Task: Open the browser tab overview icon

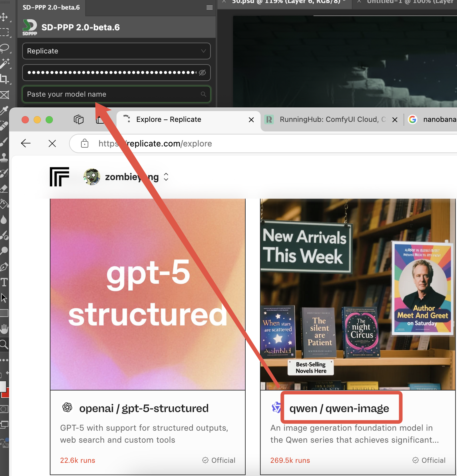Action: pos(79,119)
